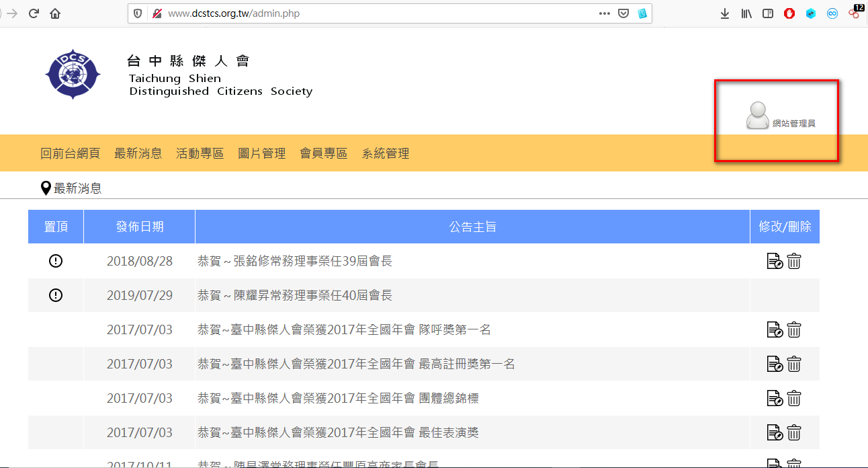Click pinned marker on 2019/07/29 row
This screenshot has width=868, height=468.
point(56,295)
